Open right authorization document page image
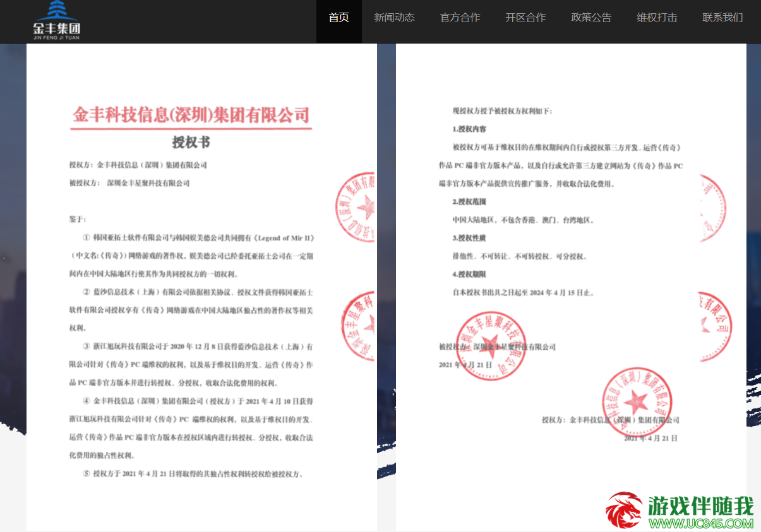This screenshot has height=532, width=761. tap(571, 287)
